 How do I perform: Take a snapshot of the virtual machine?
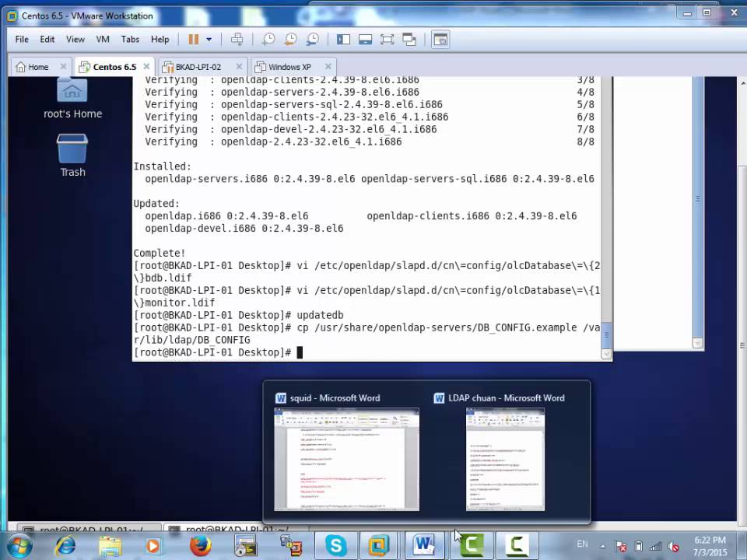tap(268, 40)
